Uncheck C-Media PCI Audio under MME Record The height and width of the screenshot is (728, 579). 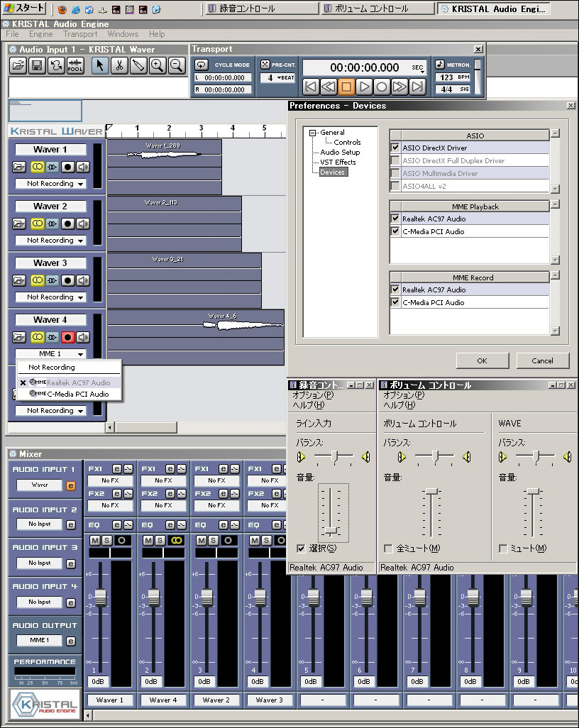tap(396, 302)
